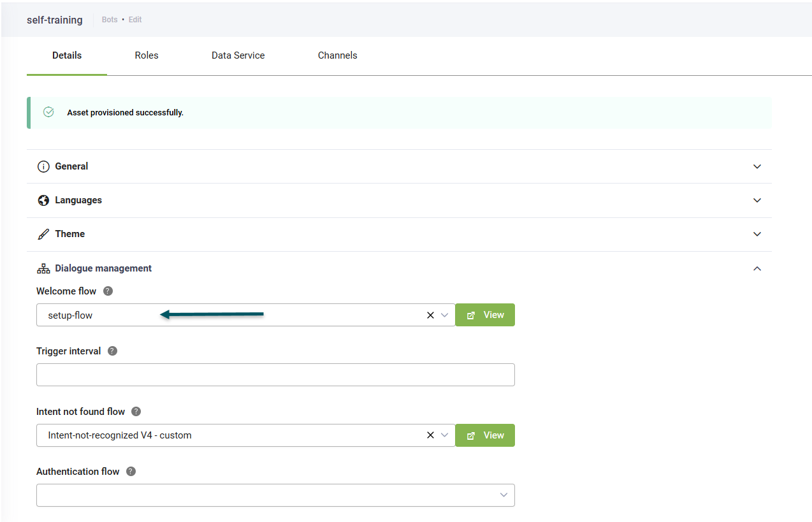Click the General info icon
Viewport: 812px width, 522px height.
click(x=43, y=166)
